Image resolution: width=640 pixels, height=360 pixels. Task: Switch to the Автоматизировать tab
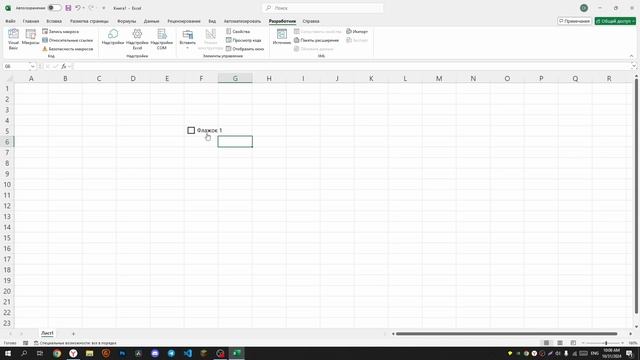[242, 21]
